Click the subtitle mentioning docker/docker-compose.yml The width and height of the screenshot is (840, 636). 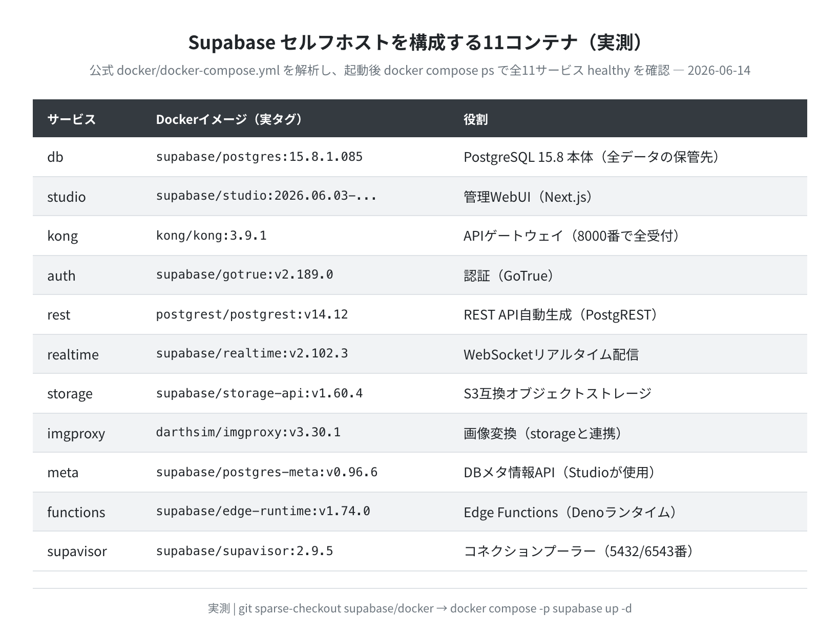tap(420, 70)
